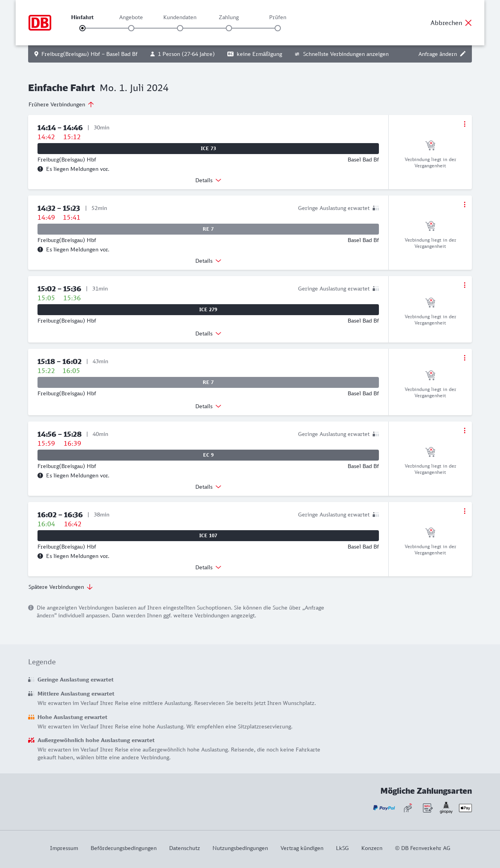The height and width of the screenshot is (868, 500).
Task: Click the giropay payment icon
Action: click(x=446, y=808)
